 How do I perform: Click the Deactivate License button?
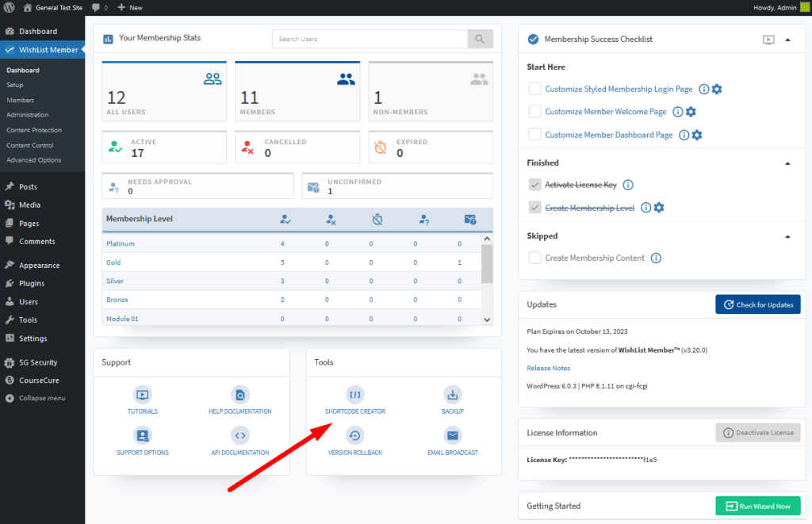(758, 432)
